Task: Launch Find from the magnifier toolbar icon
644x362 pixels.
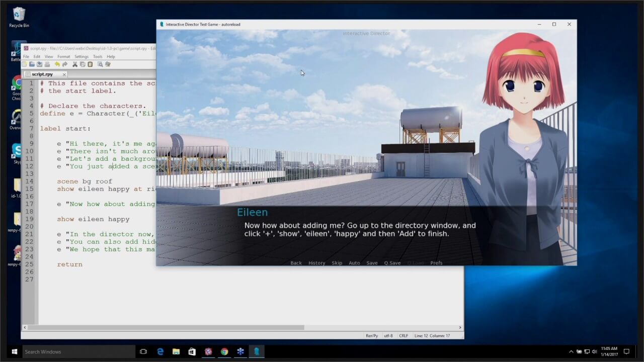Action: pyautogui.click(x=101, y=64)
